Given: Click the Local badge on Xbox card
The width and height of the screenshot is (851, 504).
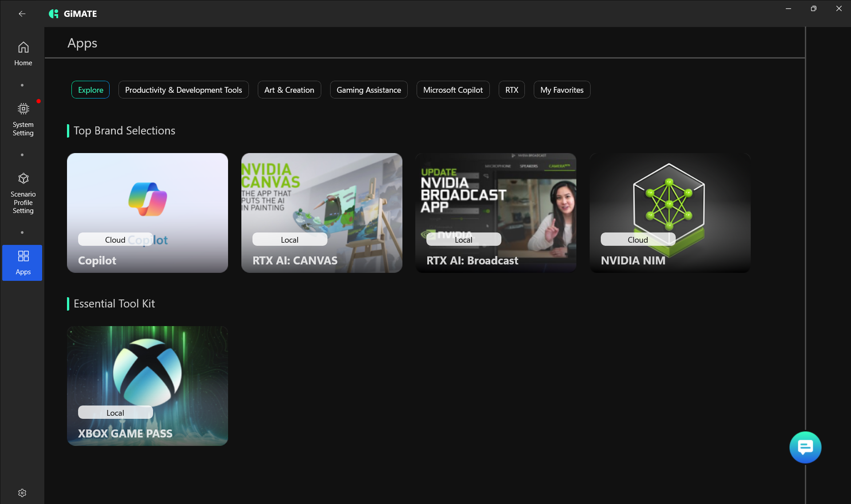Looking at the screenshot, I should [115, 413].
